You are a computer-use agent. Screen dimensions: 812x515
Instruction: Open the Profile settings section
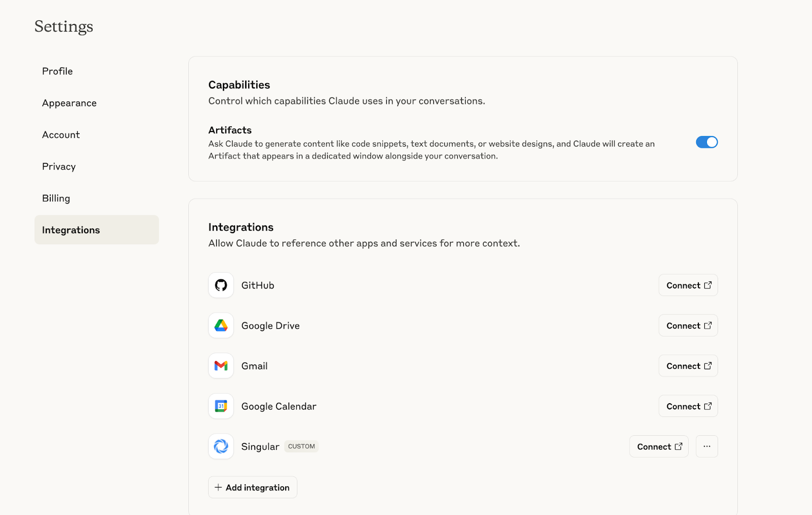click(57, 71)
